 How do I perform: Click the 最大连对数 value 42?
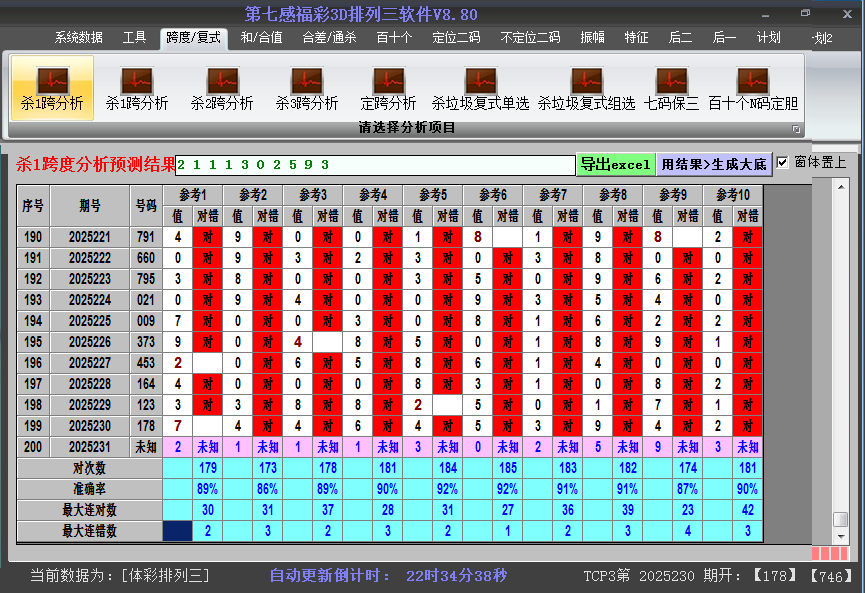point(748,510)
